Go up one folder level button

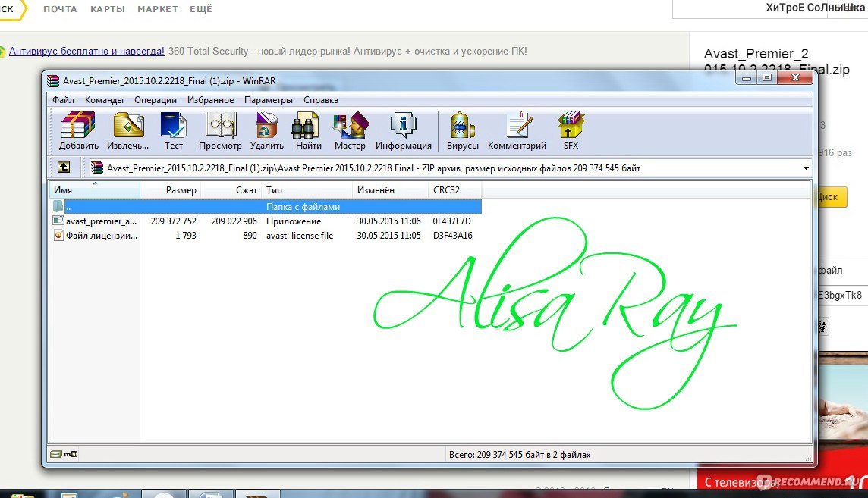64,167
